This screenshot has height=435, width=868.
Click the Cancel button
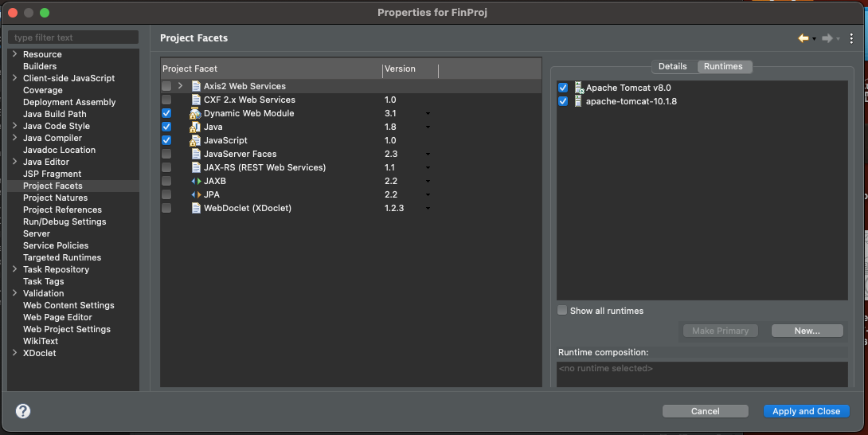point(706,411)
